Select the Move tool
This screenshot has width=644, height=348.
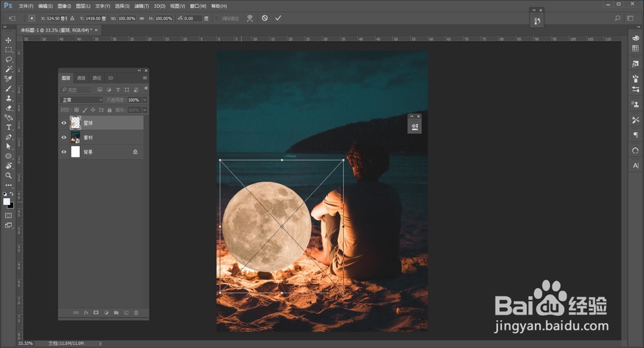pos(8,41)
